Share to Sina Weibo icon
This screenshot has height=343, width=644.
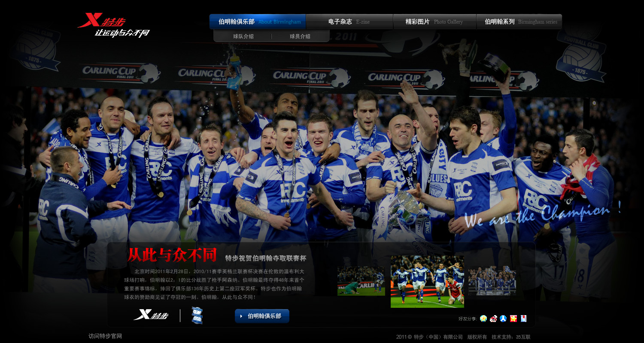tap(493, 319)
